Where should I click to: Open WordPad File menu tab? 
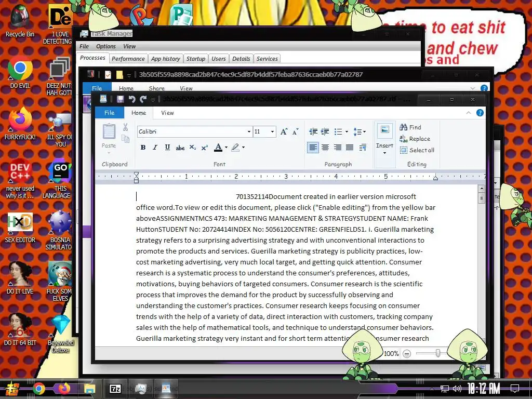coord(109,113)
